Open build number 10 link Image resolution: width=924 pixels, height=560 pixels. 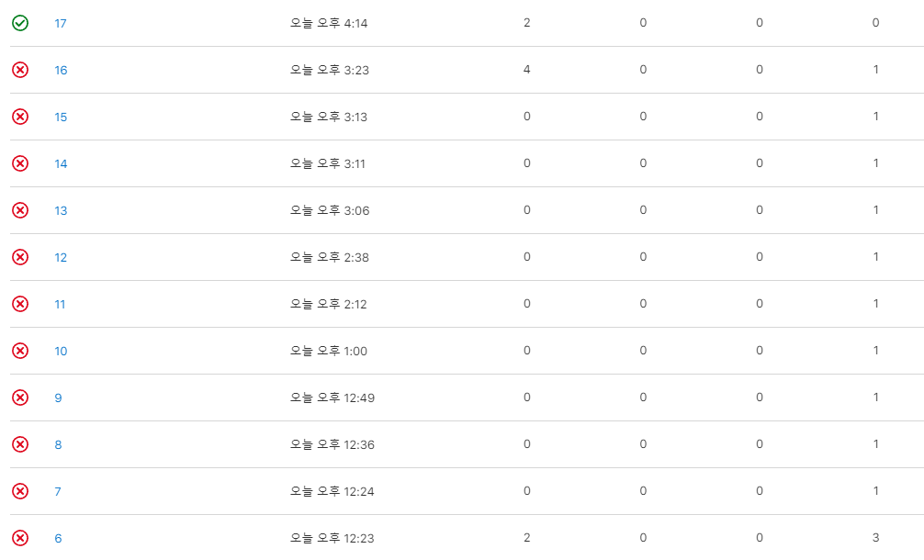[x=61, y=351]
